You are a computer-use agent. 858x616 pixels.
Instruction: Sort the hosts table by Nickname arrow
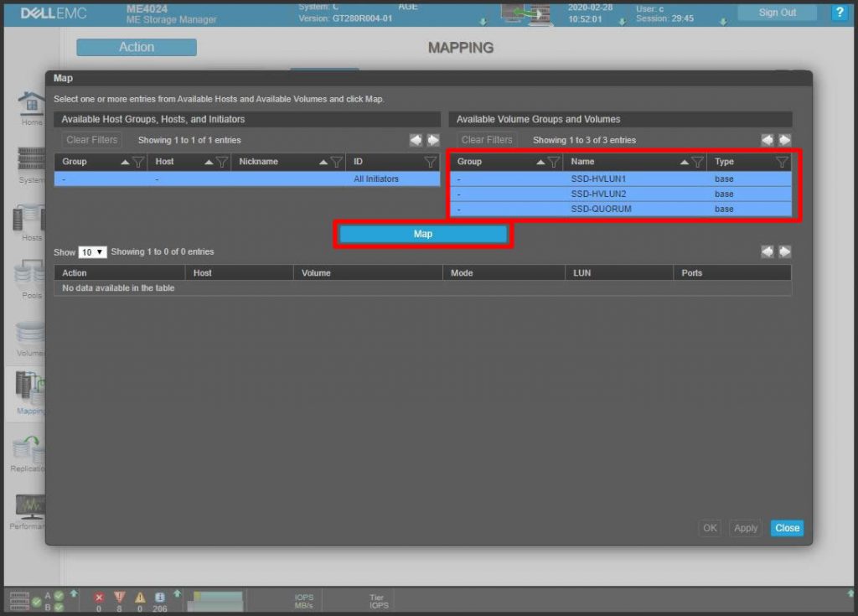(x=323, y=162)
